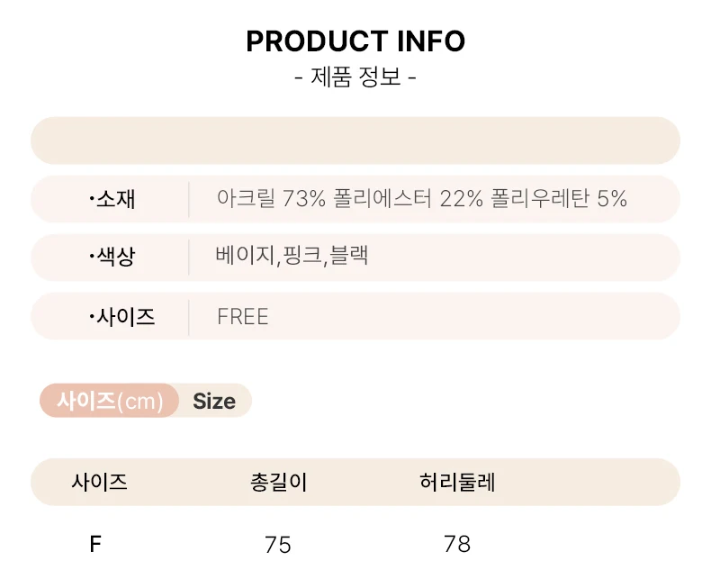
Task: Click the 아크릴 73% material text
Action: (271, 199)
